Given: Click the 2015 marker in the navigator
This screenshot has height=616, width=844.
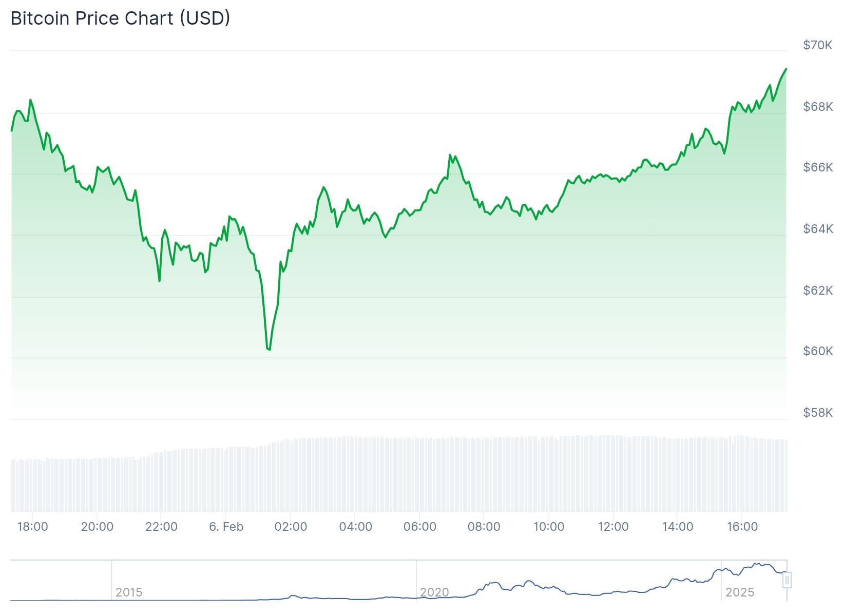Looking at the screenshot, I should coord(129,592).
